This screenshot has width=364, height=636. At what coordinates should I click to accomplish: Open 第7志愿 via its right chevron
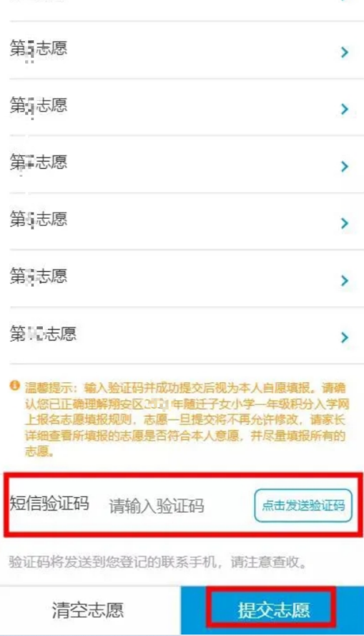click(x=345, y=166)
